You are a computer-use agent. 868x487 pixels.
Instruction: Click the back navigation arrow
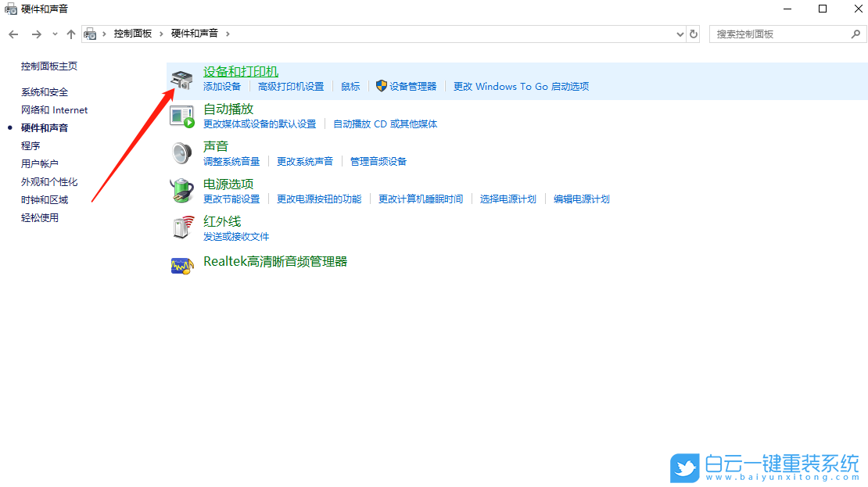13,34
